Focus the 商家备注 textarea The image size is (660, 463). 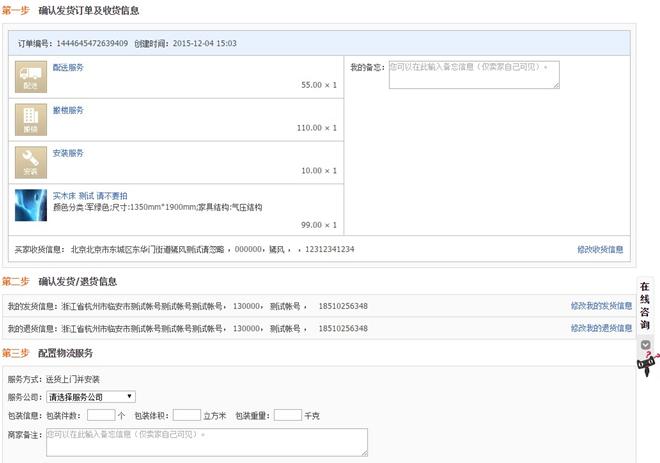pyautogui.click(x=207, y=442)
